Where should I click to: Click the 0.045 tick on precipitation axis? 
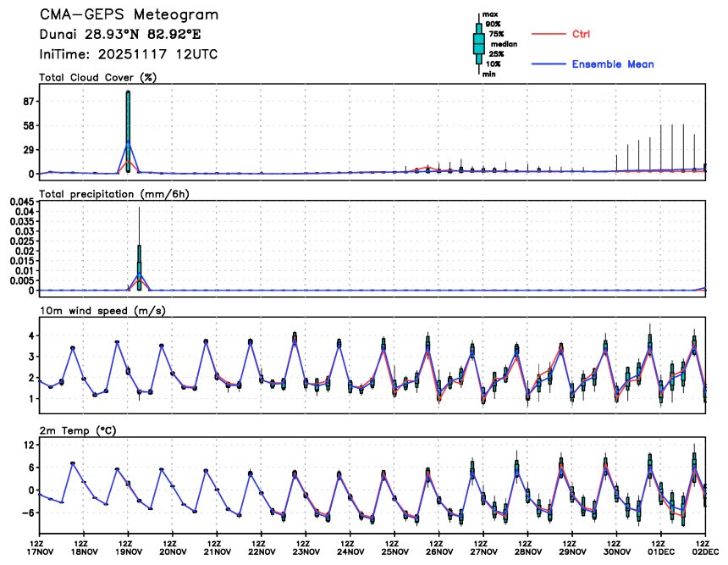click(x=20, y=201)
